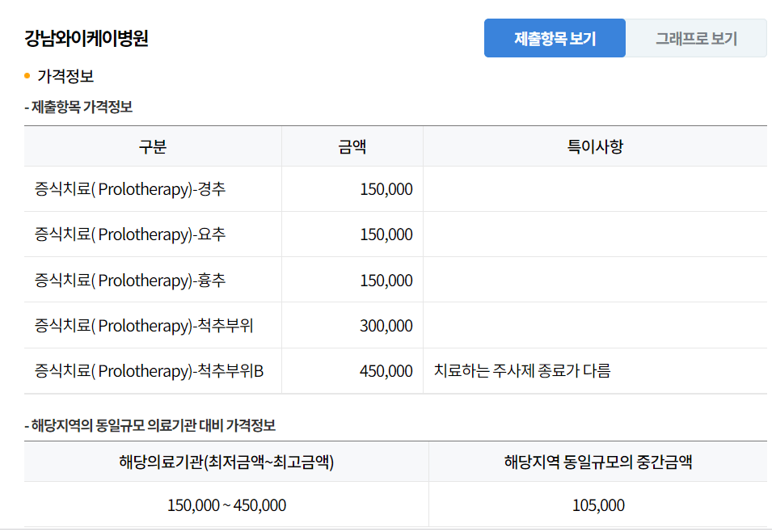Click the note 치료하는 주사제 종료가 다름
This screenshot has height=532, width=772.
click(x=522, y=370)
